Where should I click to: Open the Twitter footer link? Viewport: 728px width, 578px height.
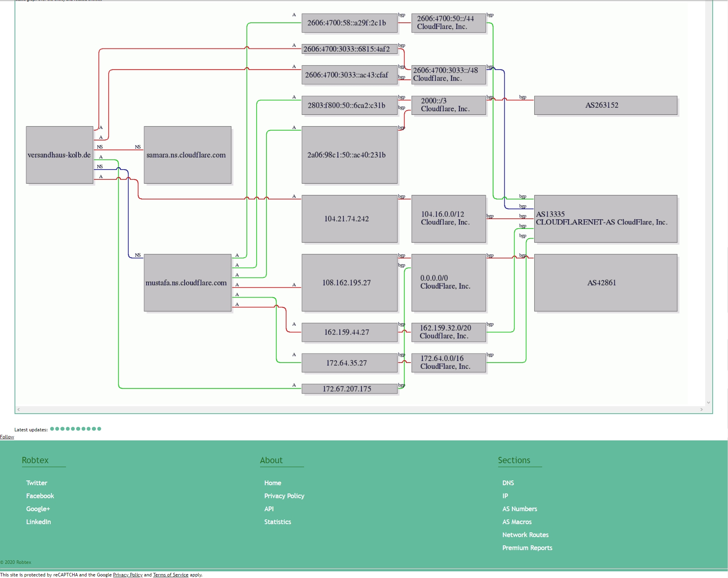(37, 483)
